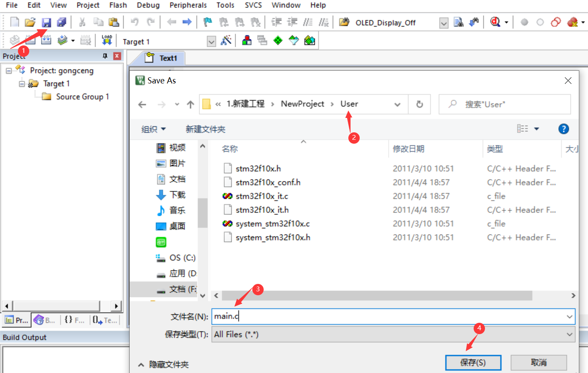Click the Copy icon in the toolbar

pos(98,22)
